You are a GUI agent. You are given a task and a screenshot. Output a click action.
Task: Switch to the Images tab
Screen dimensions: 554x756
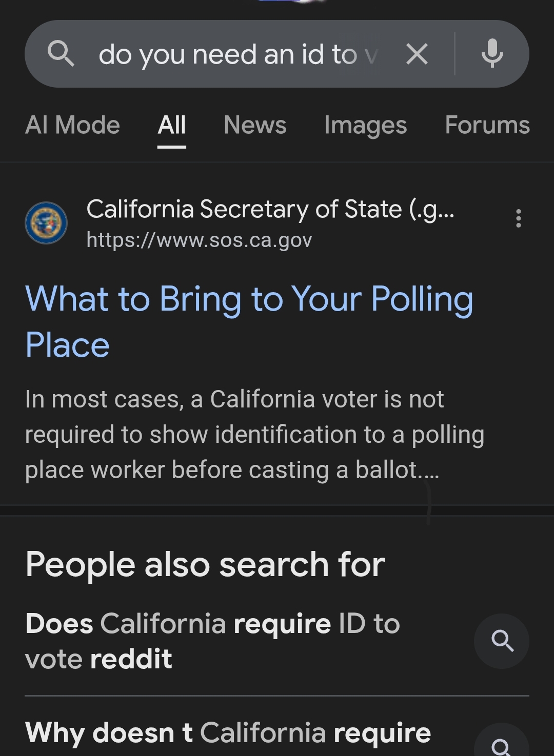pyautogui.click(x=365, y=125)
